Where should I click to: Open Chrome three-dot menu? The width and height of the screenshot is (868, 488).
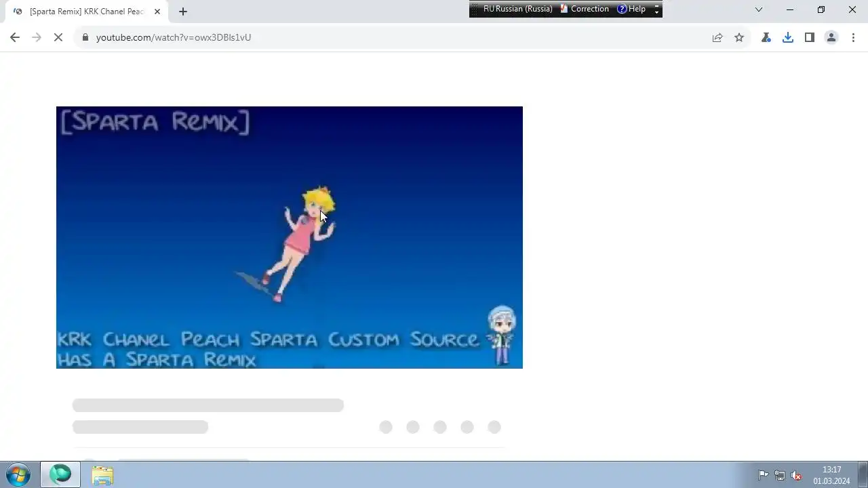(x=853, y=37)
